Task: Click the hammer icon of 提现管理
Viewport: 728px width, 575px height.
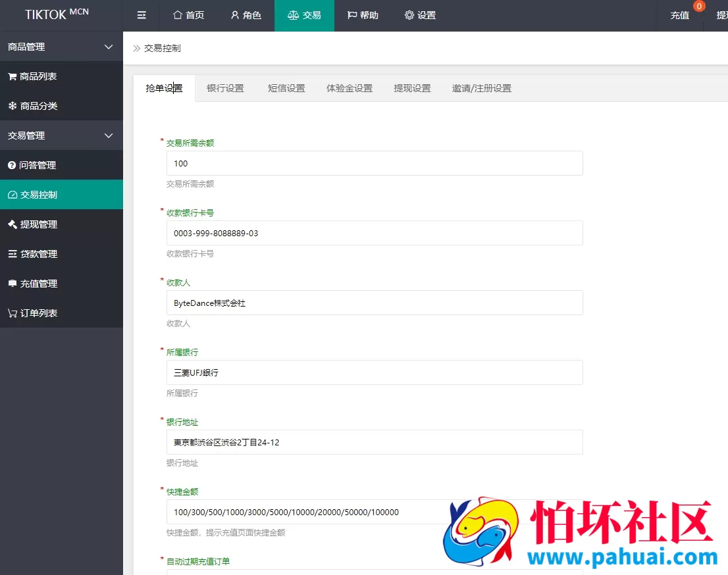Action: pyautogui.click(x=13, y=224)
